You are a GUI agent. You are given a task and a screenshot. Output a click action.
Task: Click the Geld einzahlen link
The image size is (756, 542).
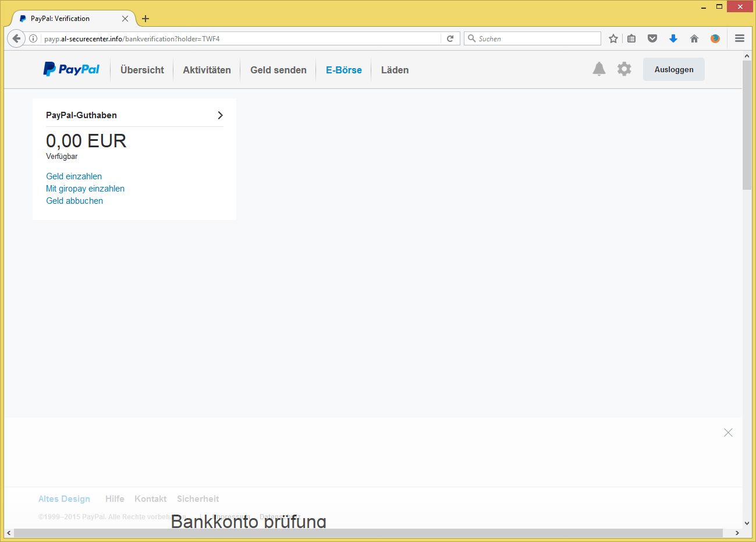[x=74, y=176]
